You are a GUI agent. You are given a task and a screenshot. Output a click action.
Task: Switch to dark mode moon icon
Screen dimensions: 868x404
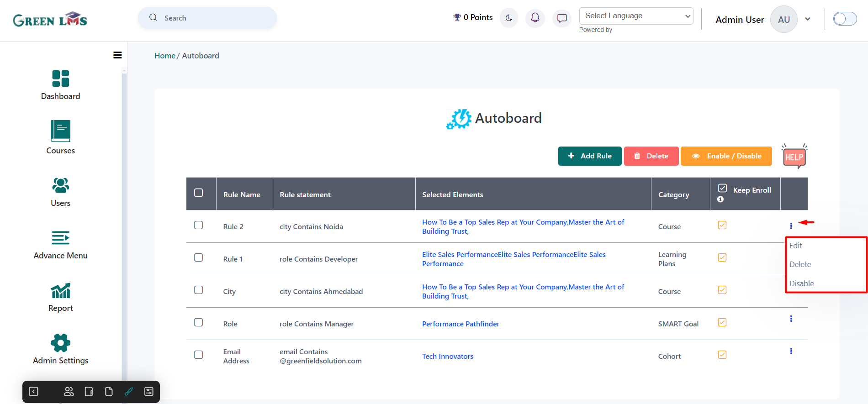(x=509, y=18)
